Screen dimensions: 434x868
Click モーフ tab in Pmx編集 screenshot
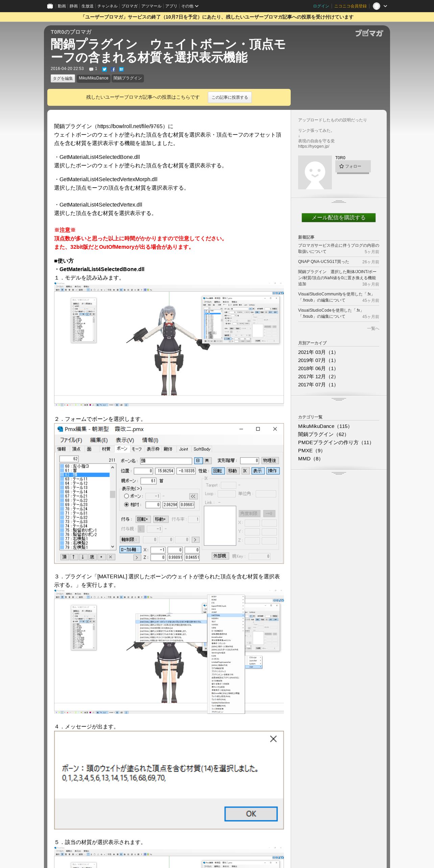[x=137, y=449]
